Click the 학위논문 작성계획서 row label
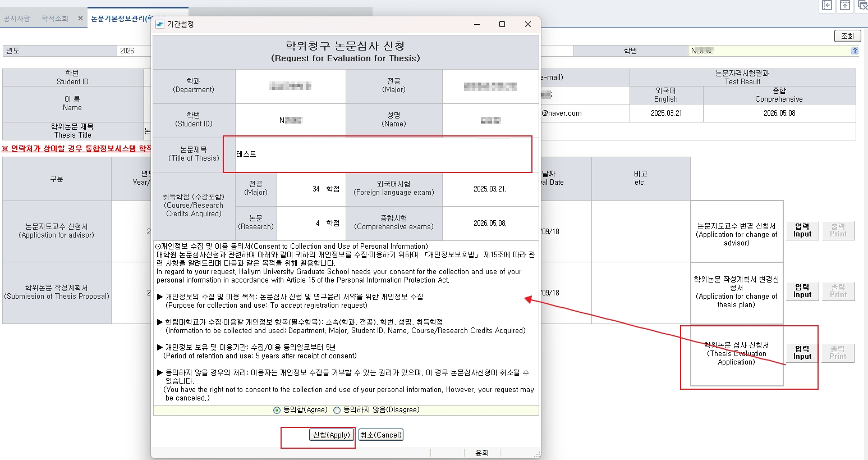The image size is (868, 460). click(x=57, y=292)
